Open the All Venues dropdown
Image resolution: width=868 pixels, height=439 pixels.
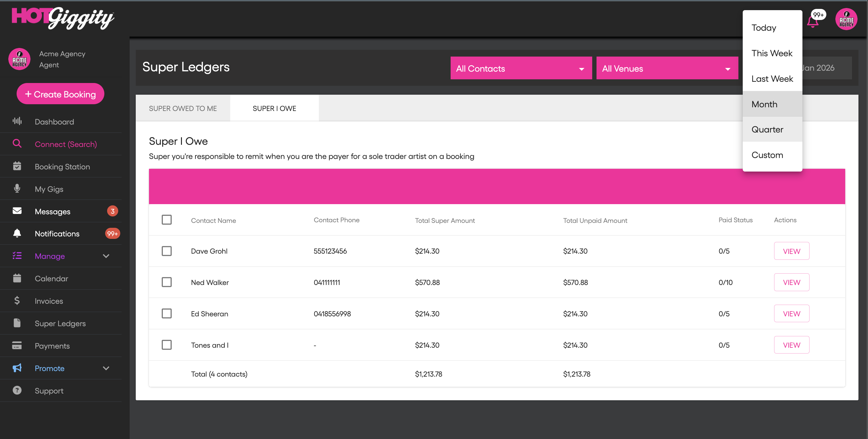pyautogui.click(x=667, y=68)
